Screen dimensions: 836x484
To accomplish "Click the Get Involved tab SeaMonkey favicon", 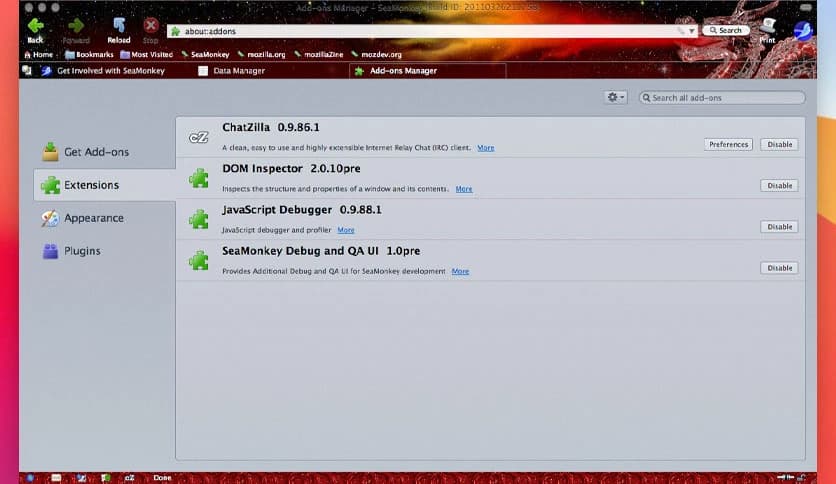I will tap(46, 70).
